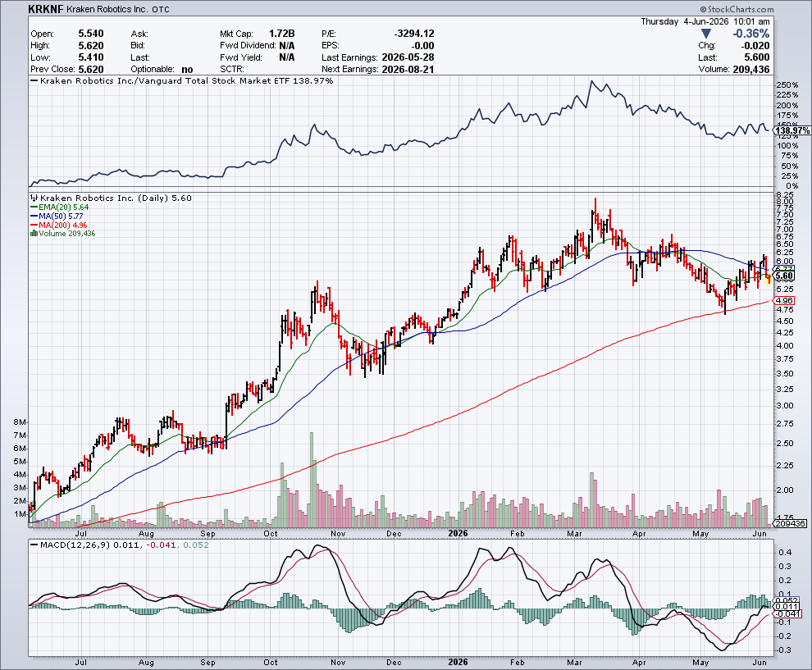812x670 pixels.
Task: Click the StockCharts.com copyright label
Action: tap(737, 9)
